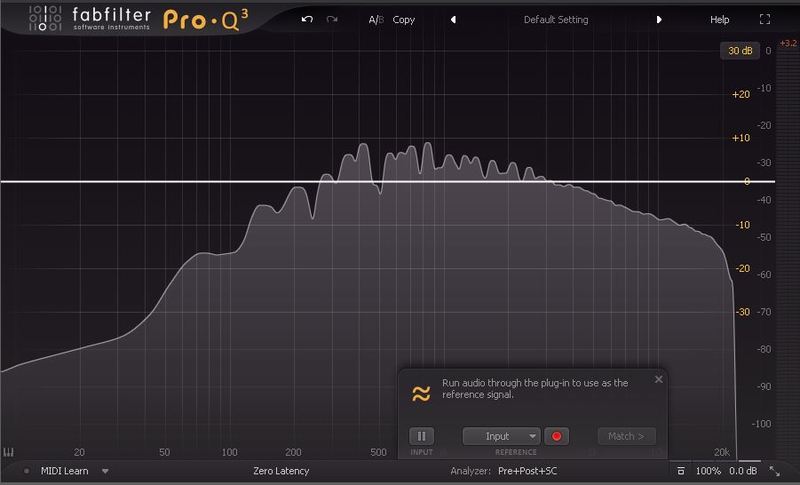800x485 pixels.
Task: Click the Match > button
Action: click(x=627, y=436)
